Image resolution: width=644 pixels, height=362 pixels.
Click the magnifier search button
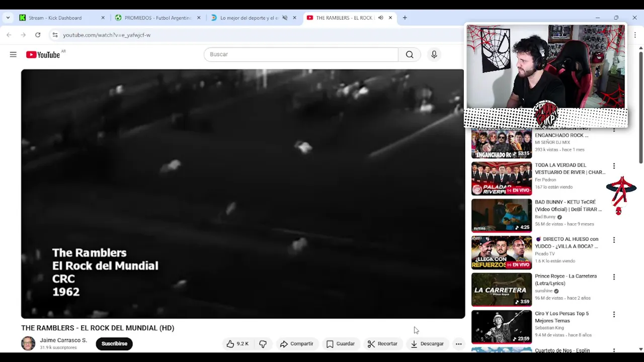[x=410, y=54]
